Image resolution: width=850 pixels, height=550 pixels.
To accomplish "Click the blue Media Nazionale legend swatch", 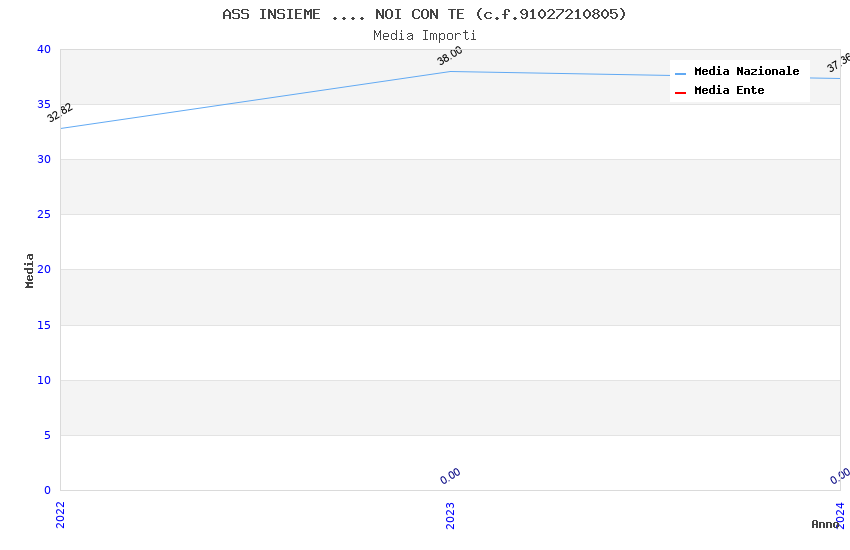I will pos(680,73).
